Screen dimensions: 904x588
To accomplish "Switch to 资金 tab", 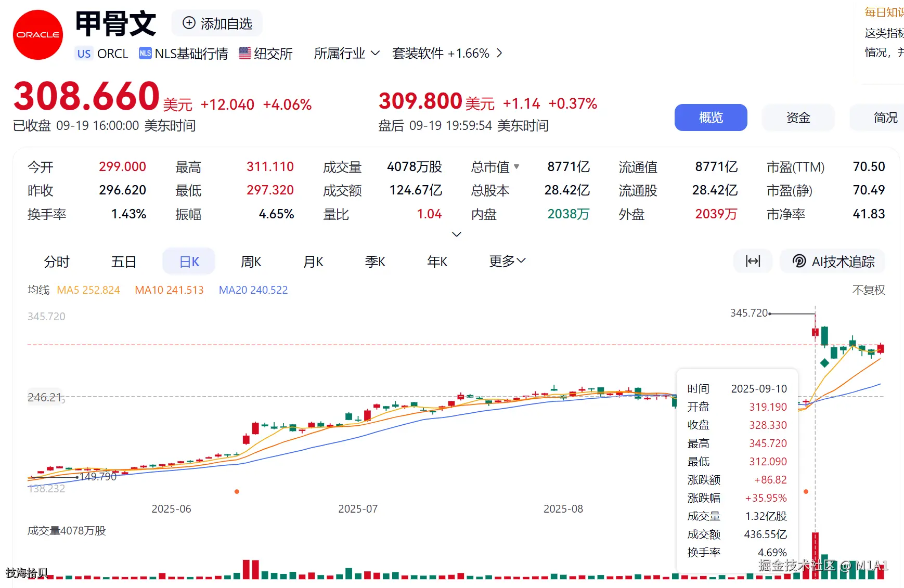I will tap(798, 117).
